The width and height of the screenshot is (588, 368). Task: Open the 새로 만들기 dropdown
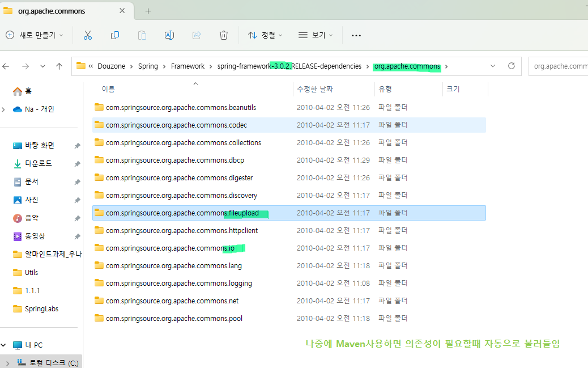(x=35, y=35)
